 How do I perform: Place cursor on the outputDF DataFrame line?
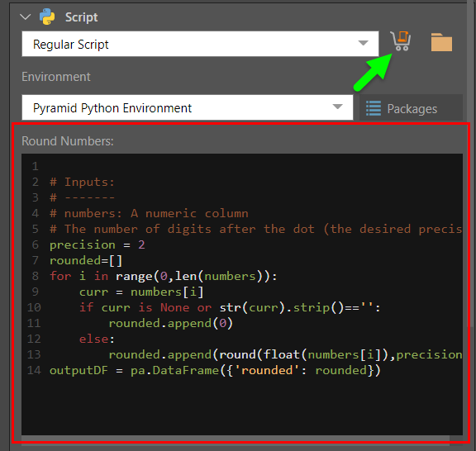[x=215, y=371]
